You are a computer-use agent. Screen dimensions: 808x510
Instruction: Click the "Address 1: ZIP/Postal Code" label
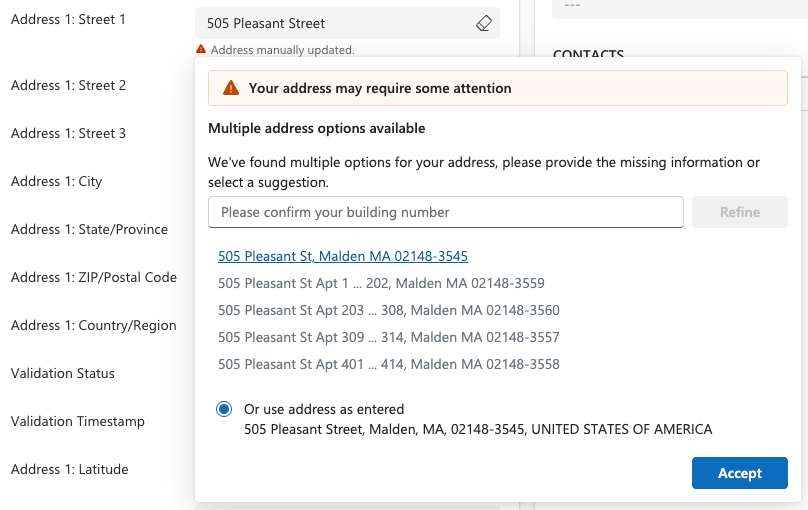[x=94, y=277]
